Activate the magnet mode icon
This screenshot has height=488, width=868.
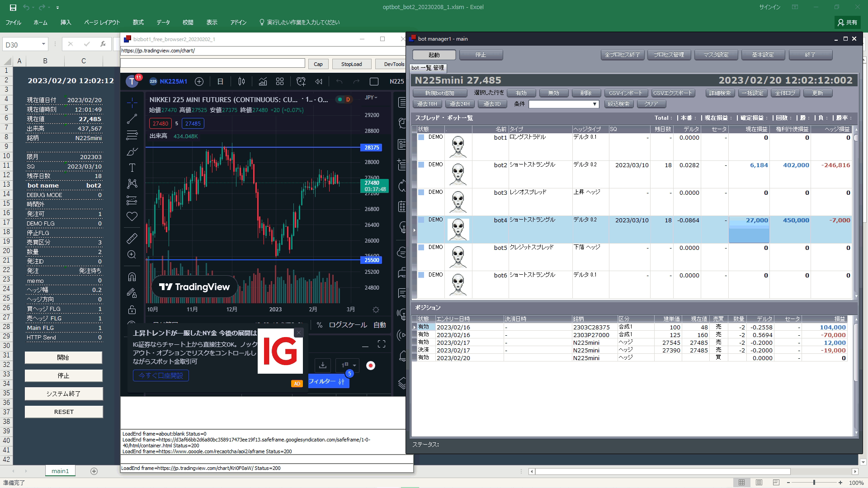(132, 277)
